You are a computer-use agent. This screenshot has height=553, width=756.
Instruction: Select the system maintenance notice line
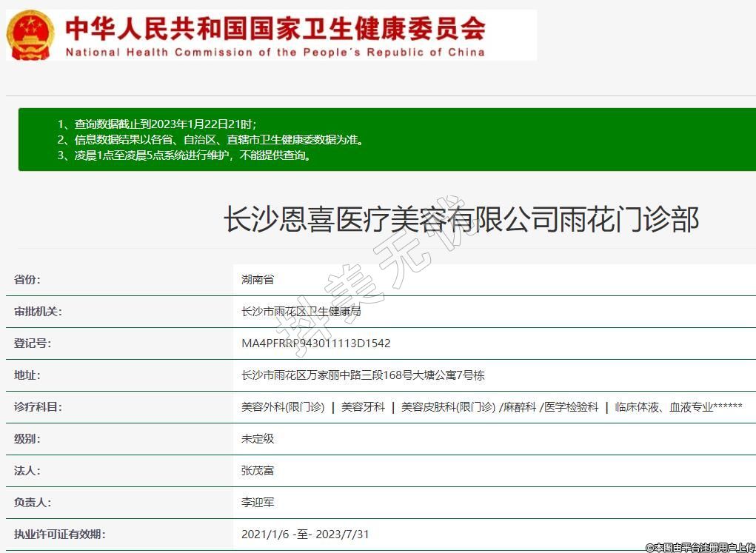point(184,155)
